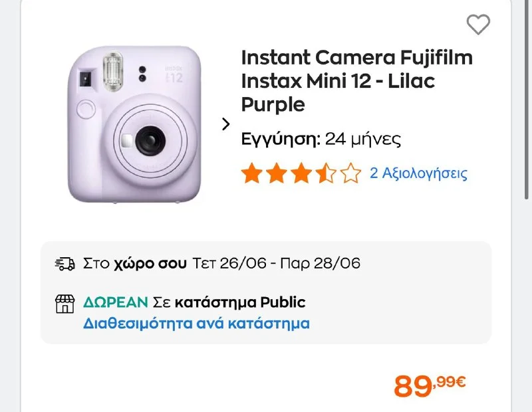The height and width of the screenshot is (412, 532).
Task: Click the first filled rating star
Action: 251,174
